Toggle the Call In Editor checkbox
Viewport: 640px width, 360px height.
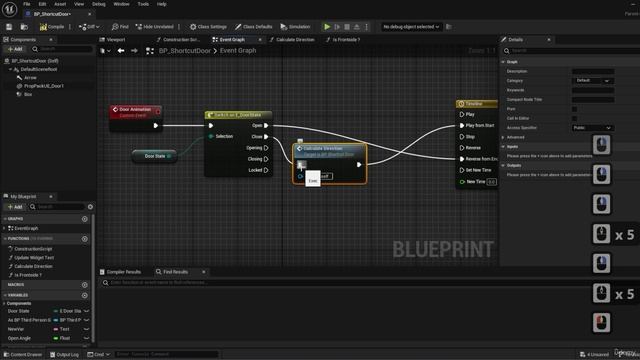575,118
